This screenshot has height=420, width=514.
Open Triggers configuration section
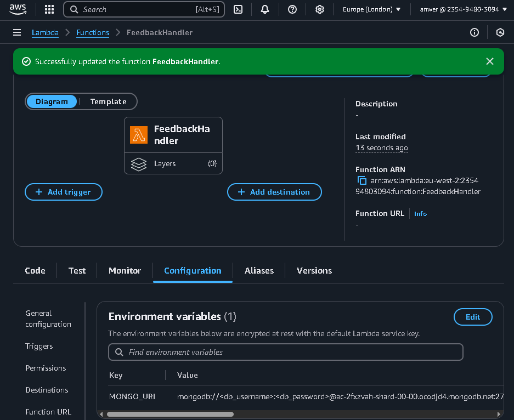pyautogui.click(x=39, y=347)
